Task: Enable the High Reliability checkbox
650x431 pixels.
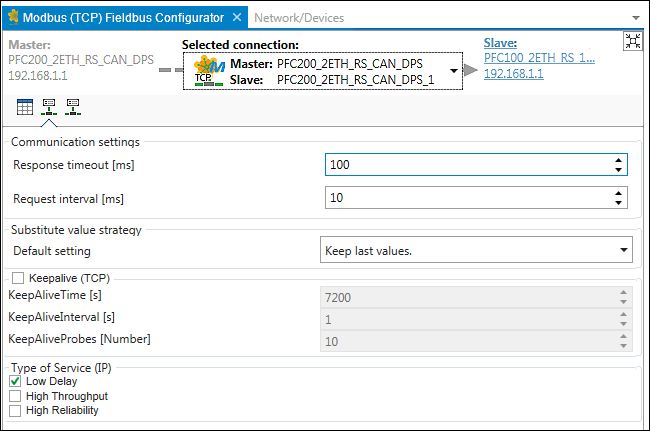Action: pos(15,411)
